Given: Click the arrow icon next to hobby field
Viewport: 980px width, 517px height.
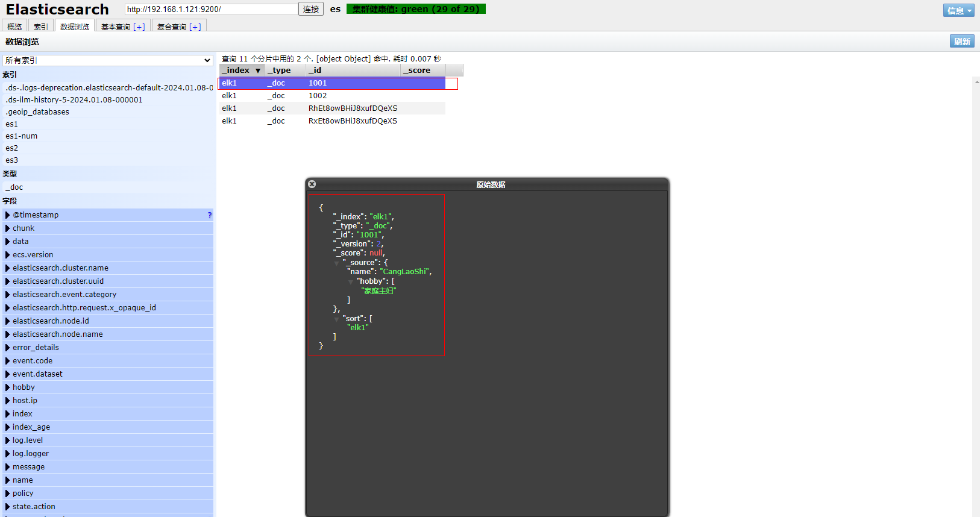Looking at the screenshot, I should pos(7,387).
